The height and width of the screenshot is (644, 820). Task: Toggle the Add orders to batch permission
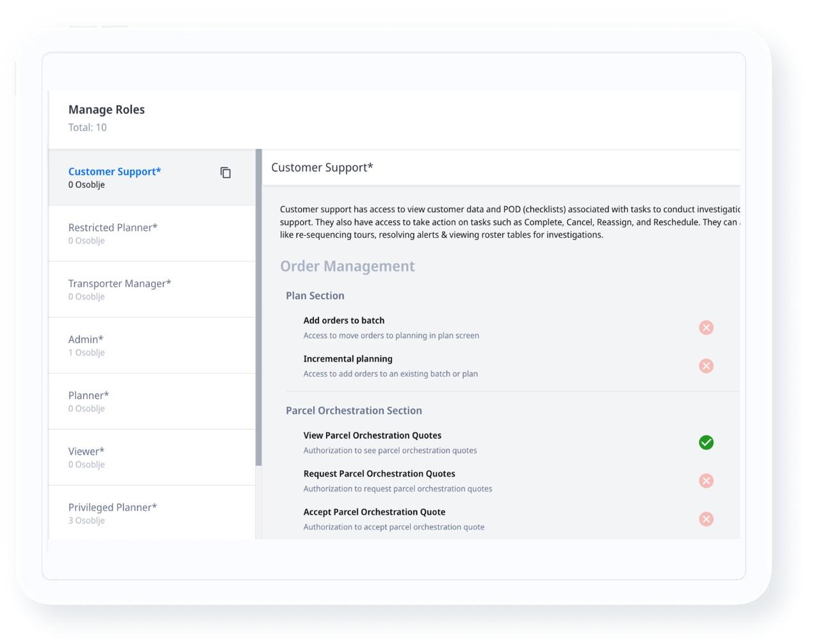(x=706, y=327)
